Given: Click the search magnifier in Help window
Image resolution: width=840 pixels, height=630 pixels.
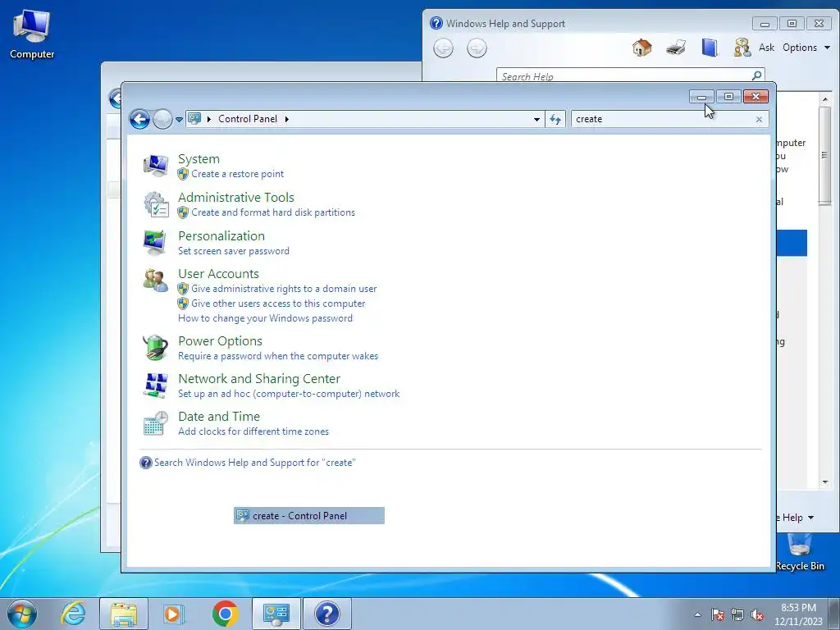Looking at the screenshot, I should coord(756,75).
